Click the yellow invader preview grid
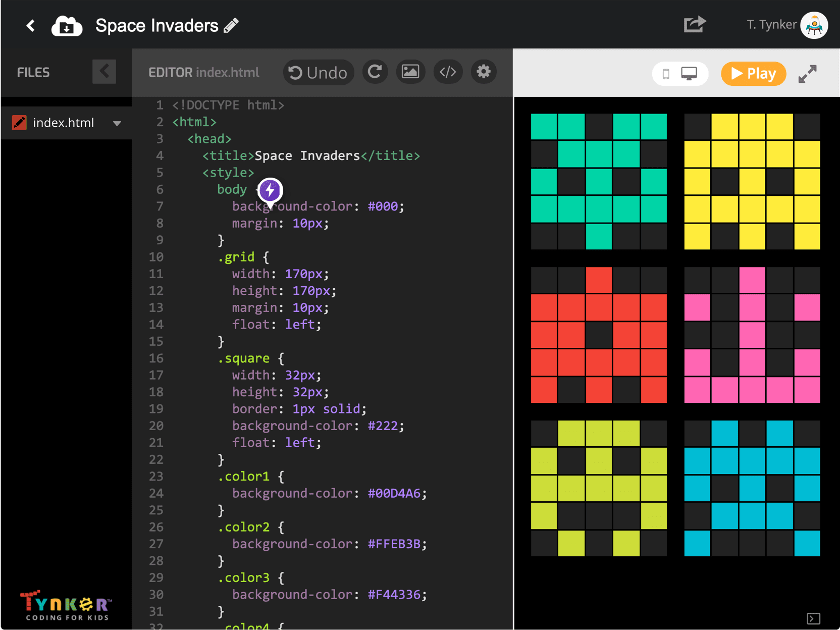Screen dimensions: 840x630 [752, 182]
